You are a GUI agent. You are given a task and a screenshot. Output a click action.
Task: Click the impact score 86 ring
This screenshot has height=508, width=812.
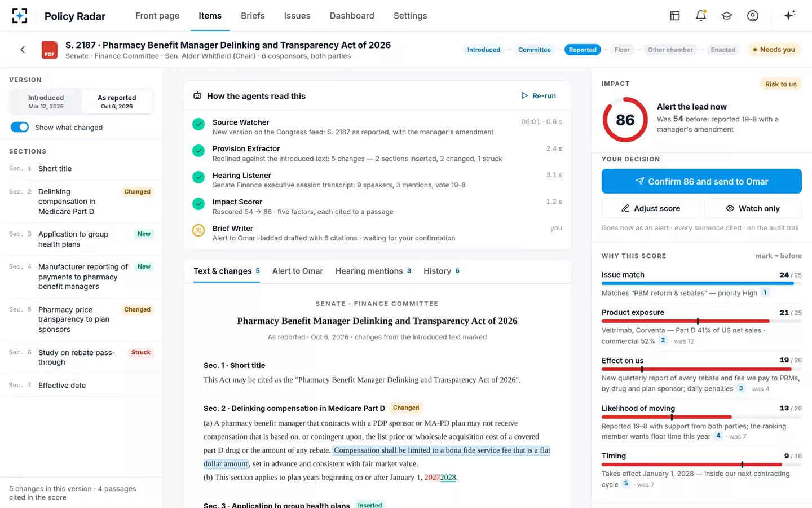point(625,120)
